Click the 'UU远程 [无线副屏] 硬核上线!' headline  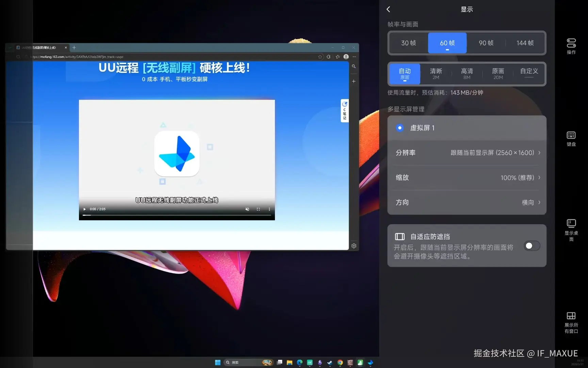click(175, 68)
